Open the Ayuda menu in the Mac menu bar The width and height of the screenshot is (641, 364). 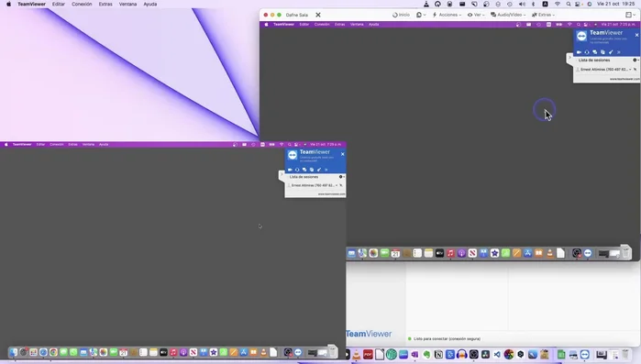(x=150, y=4)
